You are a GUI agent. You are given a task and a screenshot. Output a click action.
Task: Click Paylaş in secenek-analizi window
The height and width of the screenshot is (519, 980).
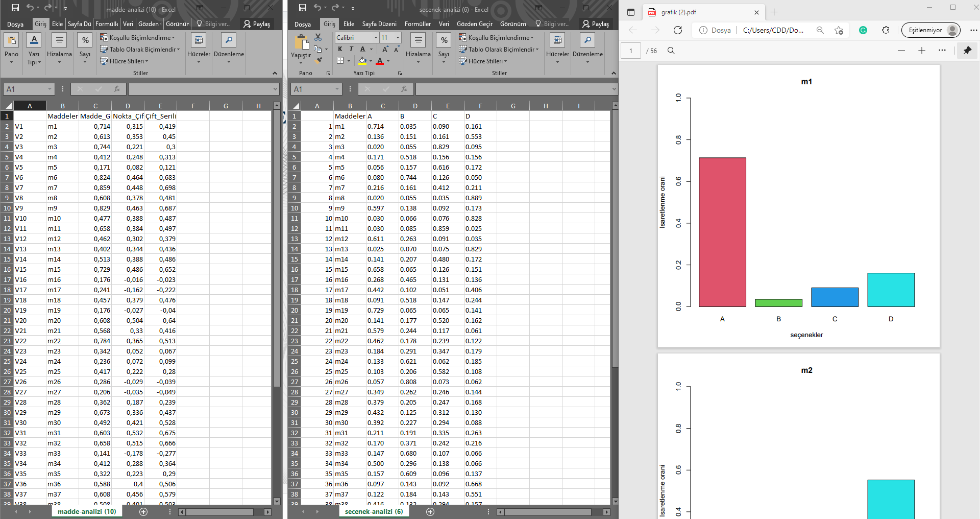pos(596,24)
